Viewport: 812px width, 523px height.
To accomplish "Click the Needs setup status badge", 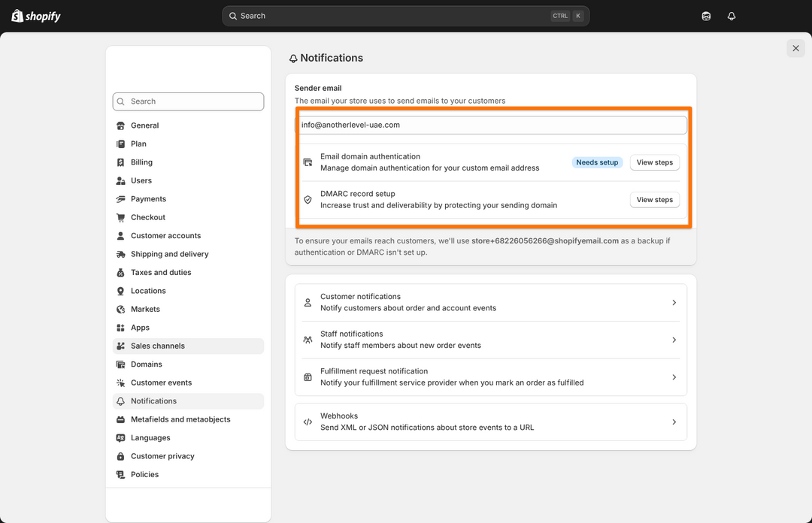I will [597, 162].
